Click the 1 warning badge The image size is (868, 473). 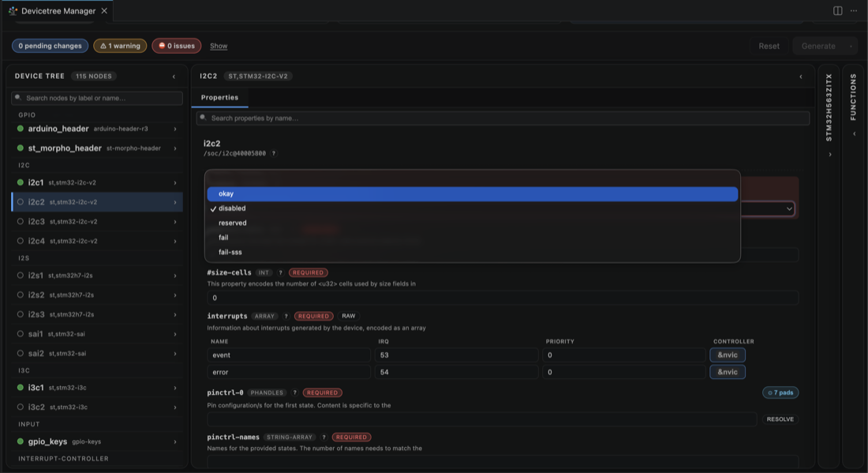[x=120, y=46]
